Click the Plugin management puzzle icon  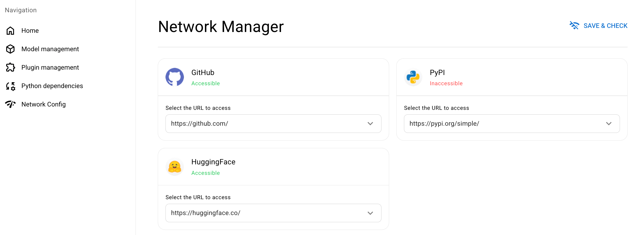[10, 67]
